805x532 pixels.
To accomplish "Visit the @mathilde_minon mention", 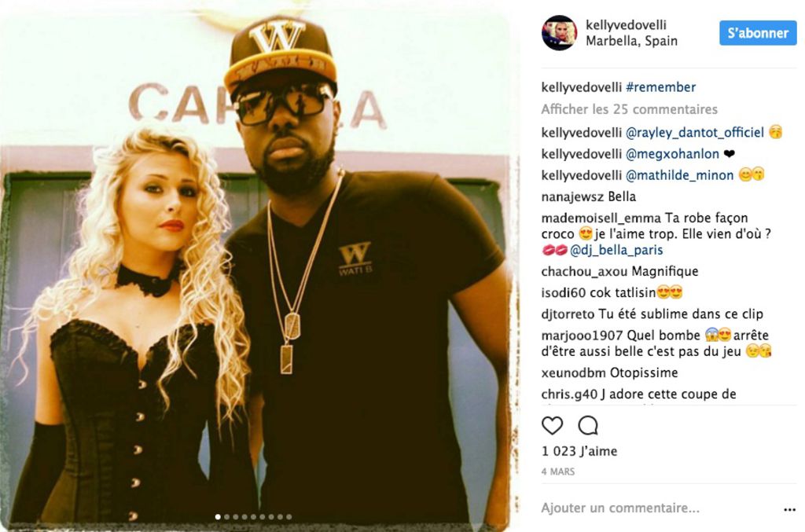I will (679, 175).
